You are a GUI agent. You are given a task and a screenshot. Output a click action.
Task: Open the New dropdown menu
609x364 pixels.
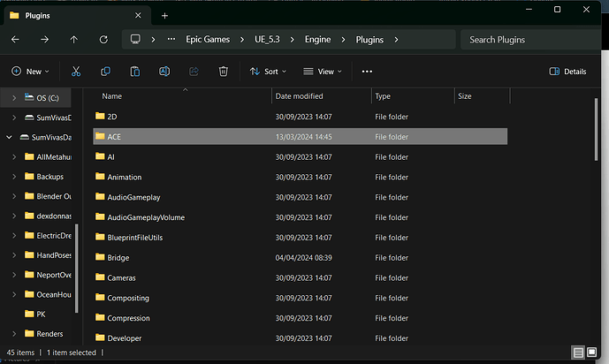pos(30,72)
